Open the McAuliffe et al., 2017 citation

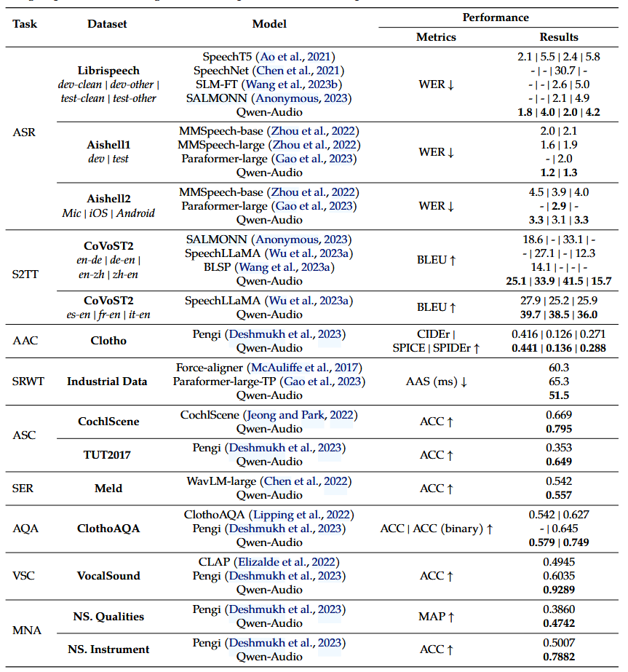(x=314, y=368)
